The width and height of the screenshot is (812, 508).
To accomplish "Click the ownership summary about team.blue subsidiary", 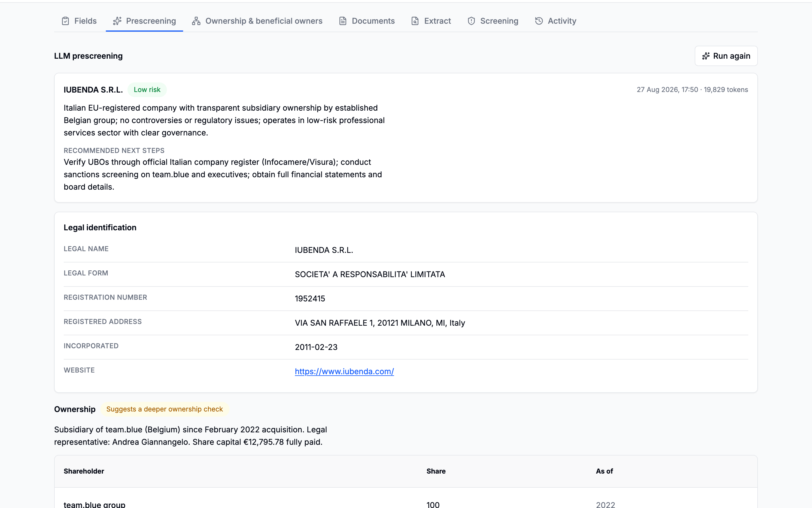I will click(191, 436).
